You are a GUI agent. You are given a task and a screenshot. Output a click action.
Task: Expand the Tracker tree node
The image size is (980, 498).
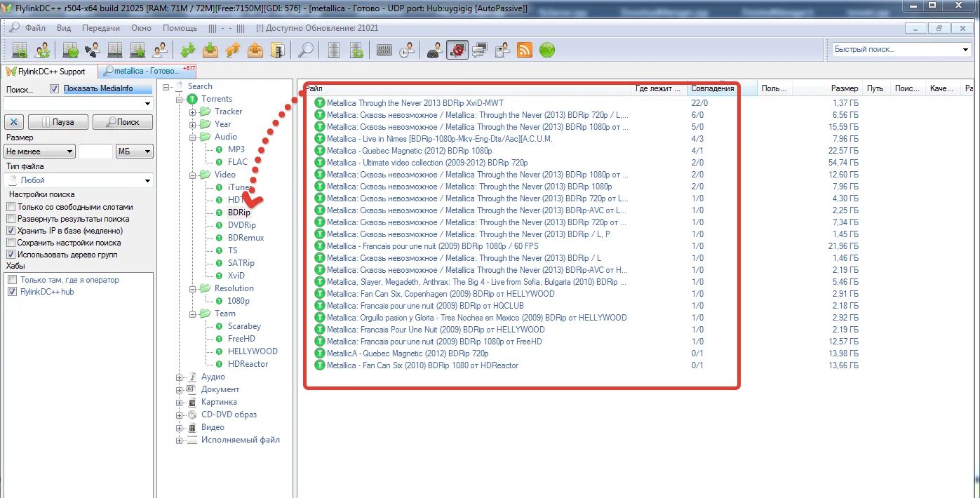[x=191, y=112]
